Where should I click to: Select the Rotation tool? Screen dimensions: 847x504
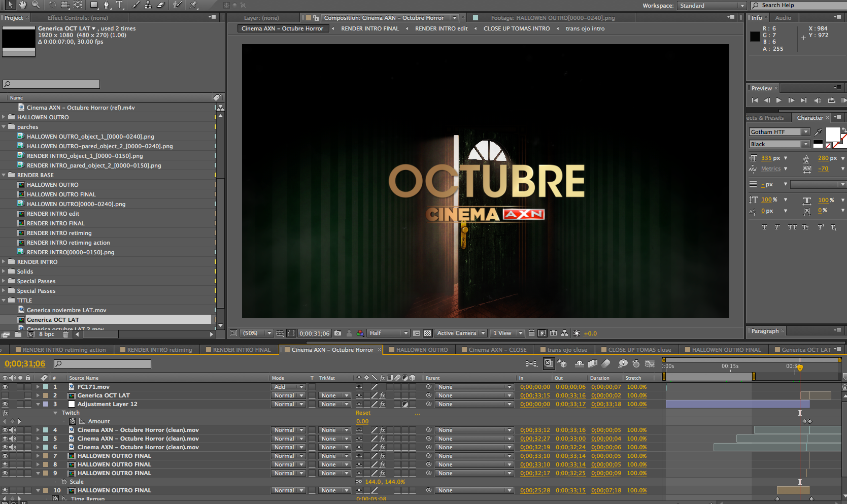pyautogui.click(x=52, y=5)
